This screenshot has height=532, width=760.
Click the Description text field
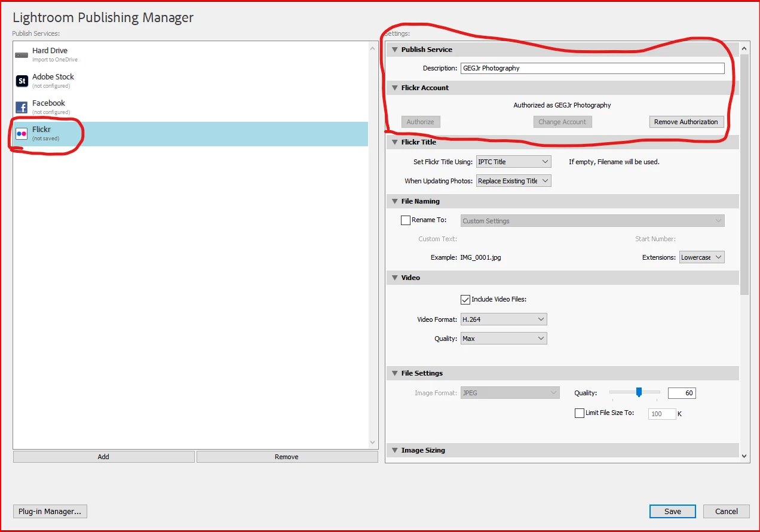593,68
